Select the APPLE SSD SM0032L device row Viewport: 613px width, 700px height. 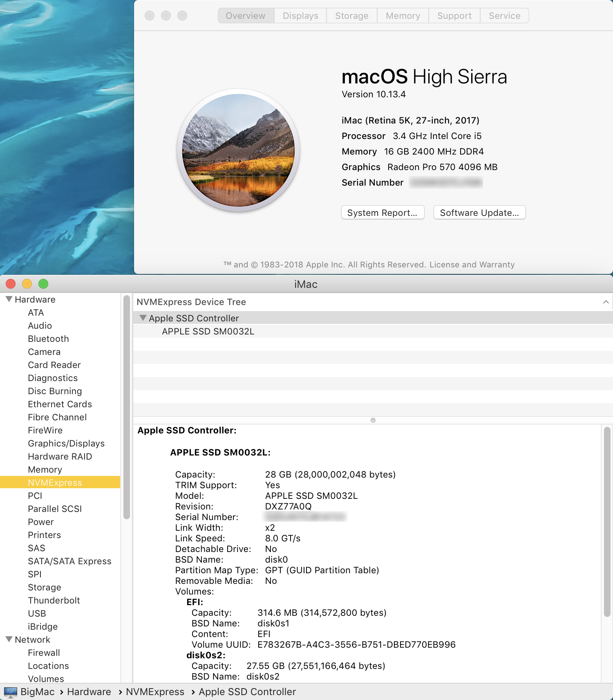coord(208,332)
